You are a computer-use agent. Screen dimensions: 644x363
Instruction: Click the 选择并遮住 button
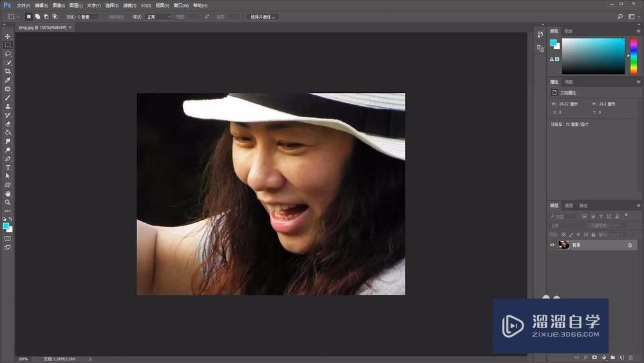tap(263, 16)
